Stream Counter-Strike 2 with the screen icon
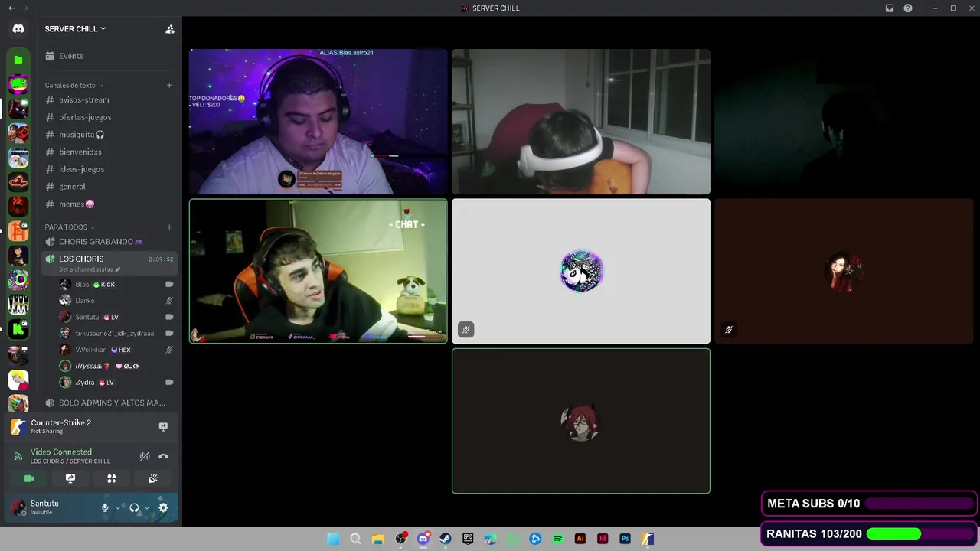The height and width of the screenshot is (551, 980). 163,427
